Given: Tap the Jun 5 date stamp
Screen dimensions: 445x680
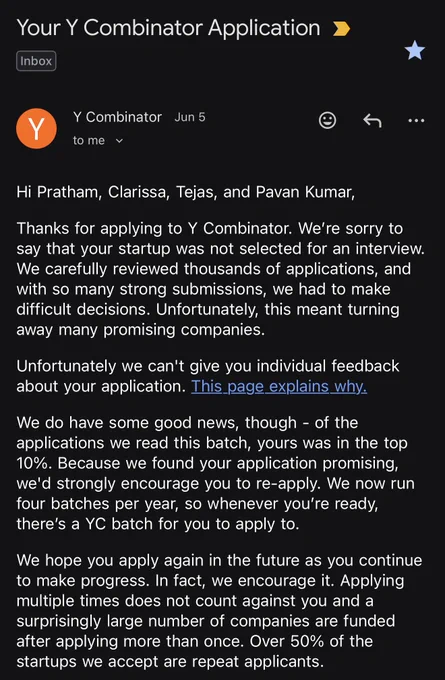Looking at the screenshot, I should click(x=190, y=117).
